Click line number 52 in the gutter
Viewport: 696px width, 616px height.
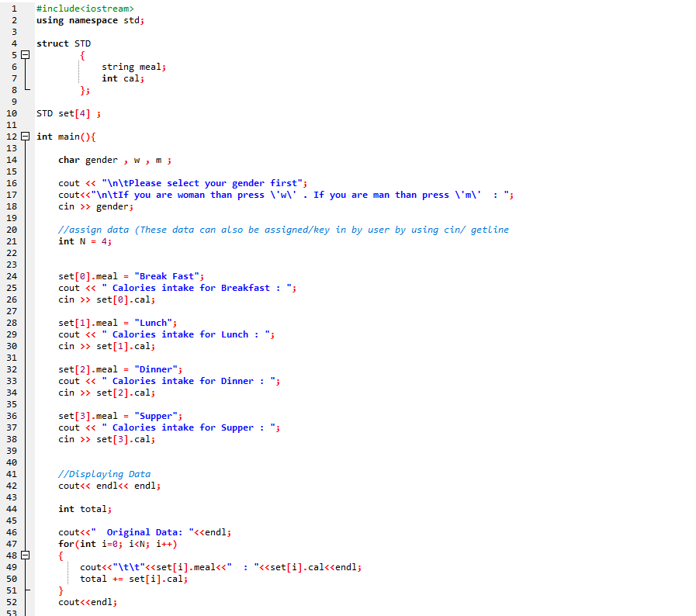(12, 601)
